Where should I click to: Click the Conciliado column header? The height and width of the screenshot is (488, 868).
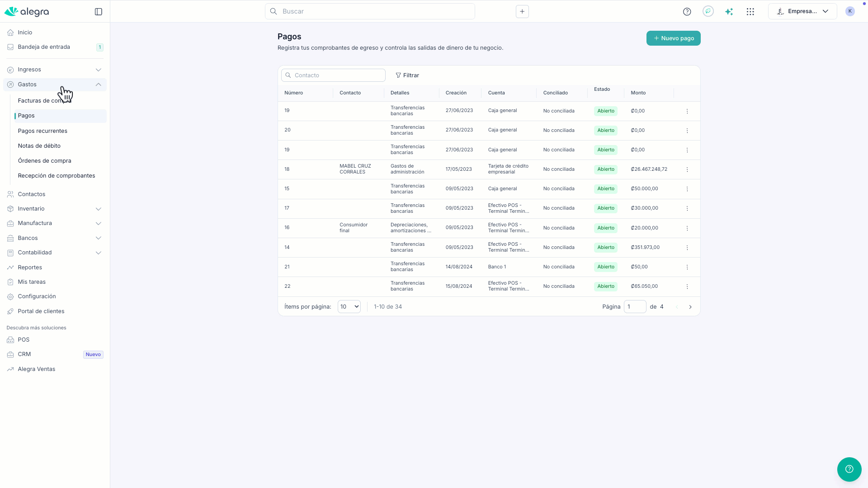556,93
